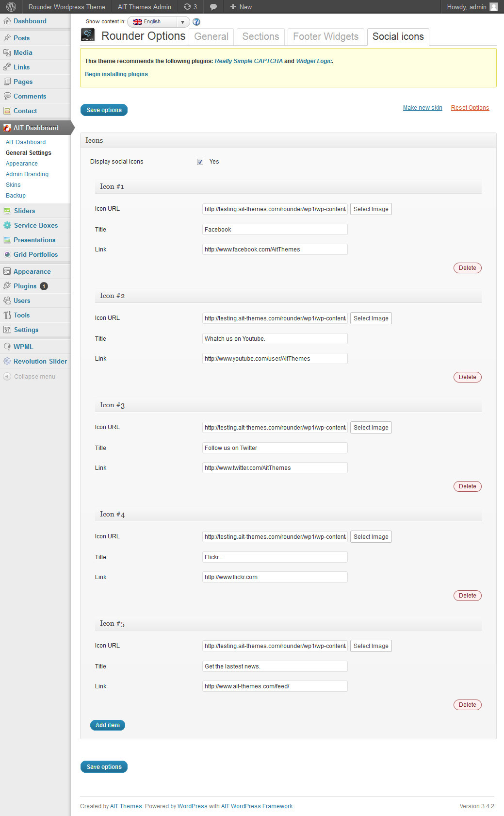Click the WordPress logo icon in admin bar
The width and height of the screenshot is (504, 816).
point(11,7)
